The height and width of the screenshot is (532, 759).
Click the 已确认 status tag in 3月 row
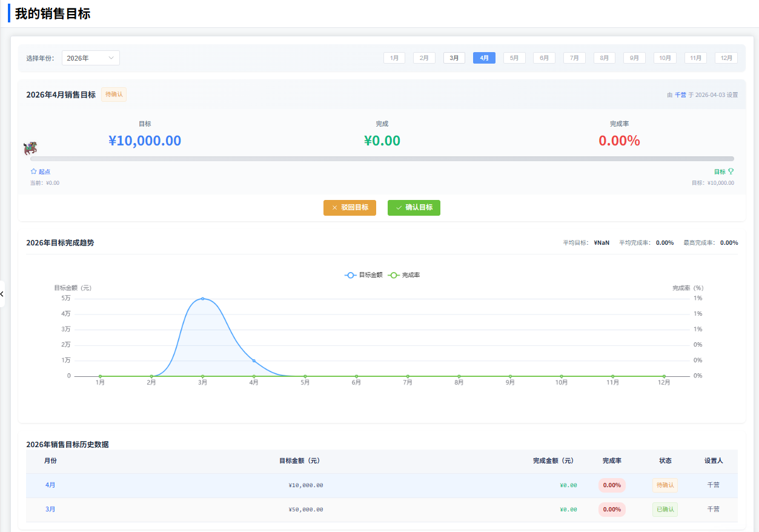[665, 510]
